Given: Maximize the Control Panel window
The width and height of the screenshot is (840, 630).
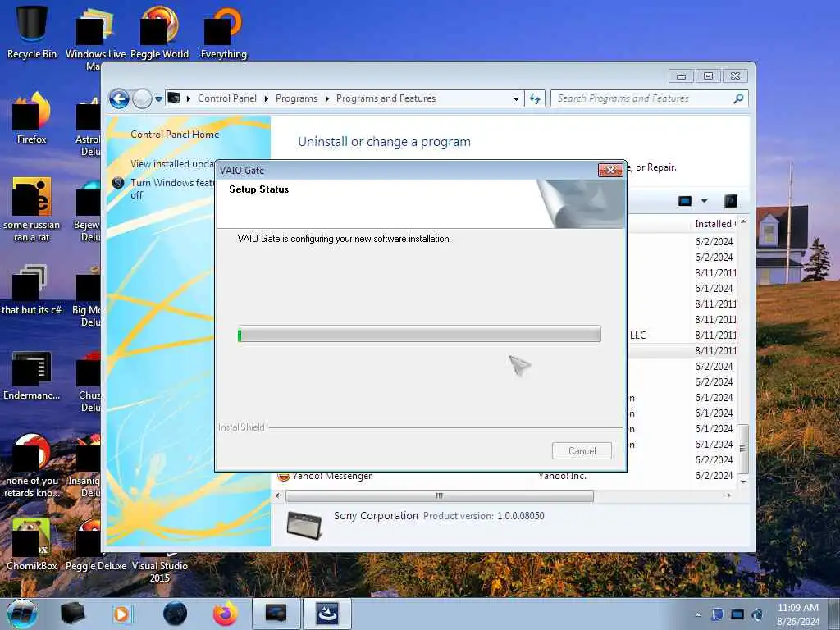Looking at the screenshot, I should (708, 76).
